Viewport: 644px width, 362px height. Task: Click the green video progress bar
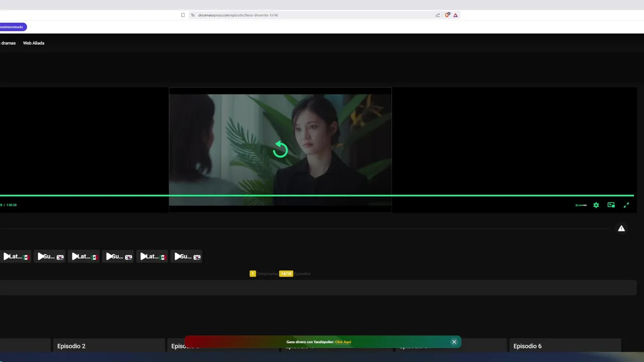click(x=317, y=196)
